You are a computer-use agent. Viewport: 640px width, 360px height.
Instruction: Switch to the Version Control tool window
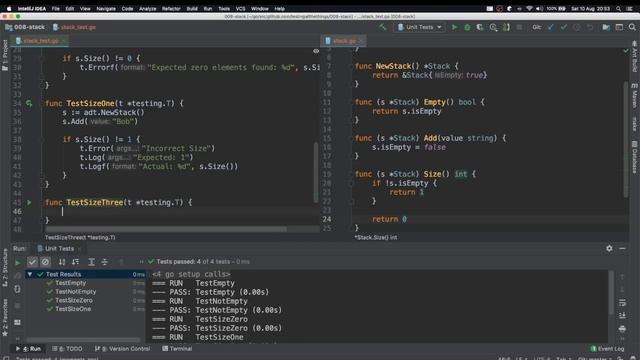click(122, 349)
